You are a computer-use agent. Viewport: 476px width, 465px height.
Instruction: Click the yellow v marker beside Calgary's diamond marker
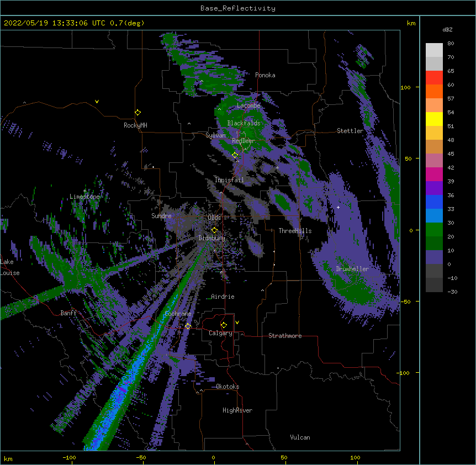(x=237, y=323)
